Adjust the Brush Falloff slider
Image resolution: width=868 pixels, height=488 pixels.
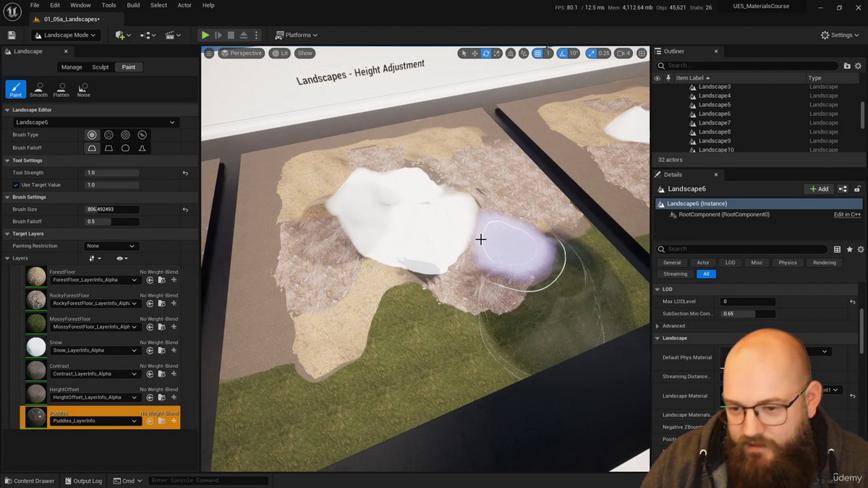111,221
